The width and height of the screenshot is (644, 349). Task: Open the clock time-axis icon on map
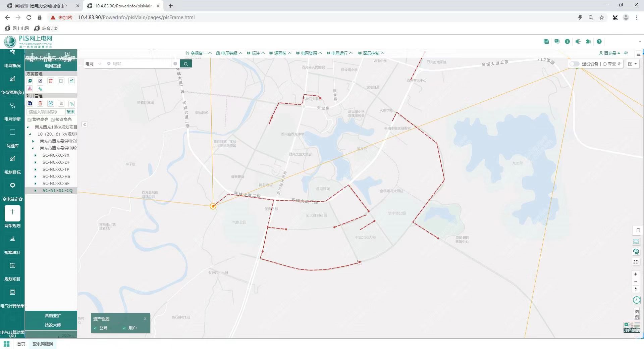[636, 300]
